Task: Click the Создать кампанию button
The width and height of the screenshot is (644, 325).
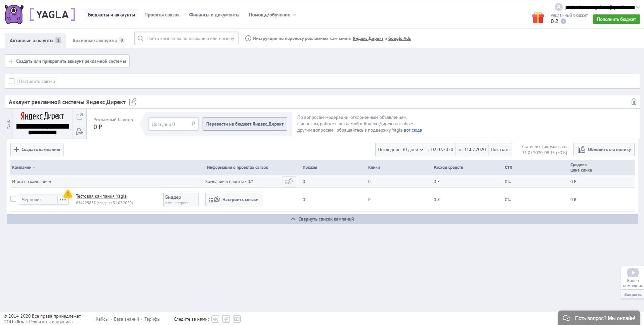Action: pyautogui.click(x=37, y=150)
